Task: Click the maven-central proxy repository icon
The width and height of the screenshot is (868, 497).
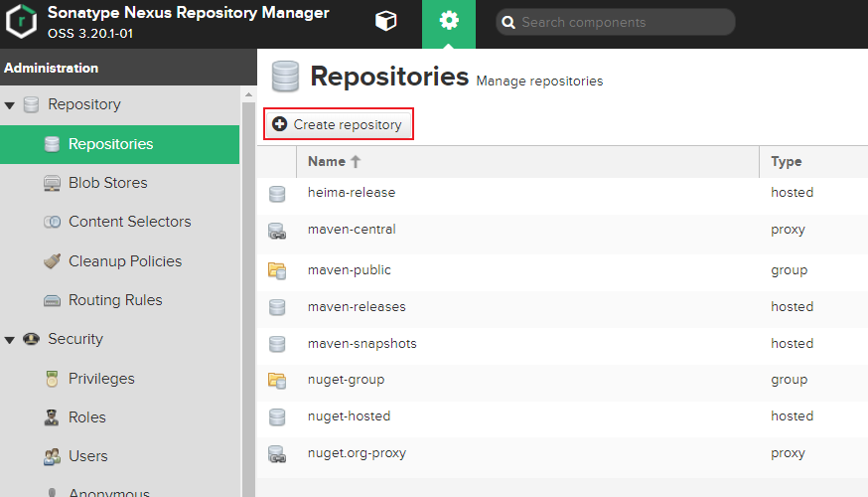Action: click(277, 231)
